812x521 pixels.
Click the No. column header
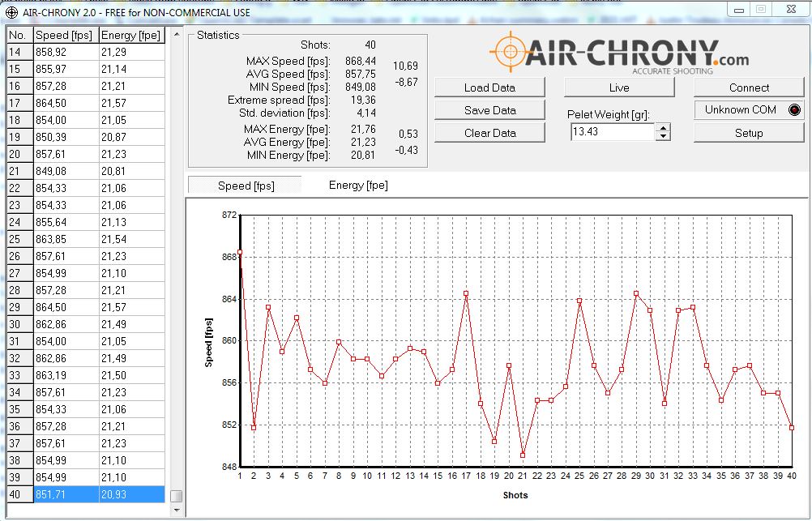click(x=19, y=35)
